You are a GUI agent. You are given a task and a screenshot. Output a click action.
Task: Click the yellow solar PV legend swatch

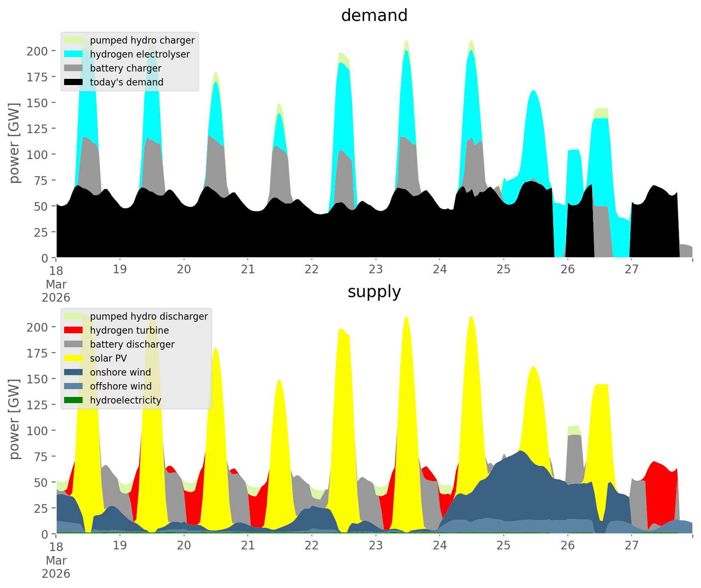point(74,358)
